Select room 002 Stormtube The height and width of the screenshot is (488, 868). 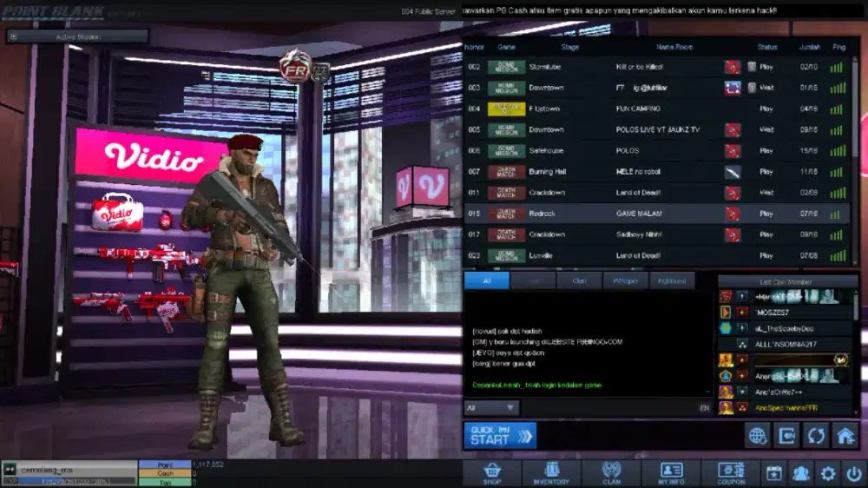coord(656,67)
